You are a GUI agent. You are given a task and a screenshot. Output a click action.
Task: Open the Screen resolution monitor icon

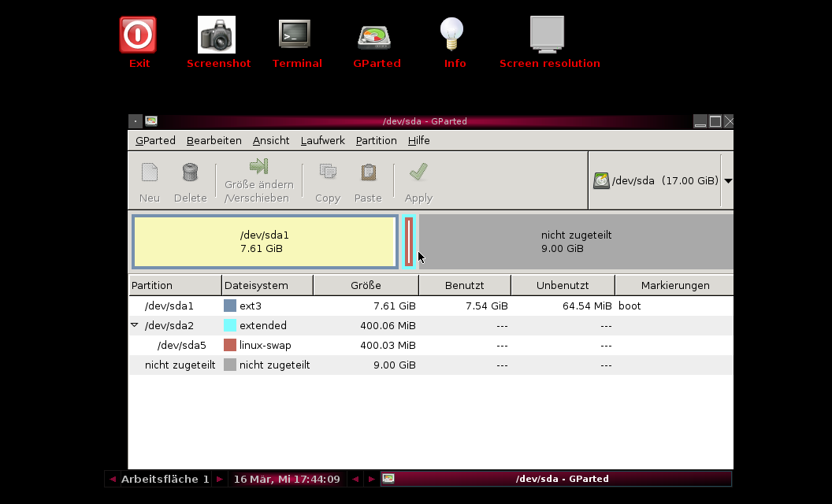(x=547, y=35)
